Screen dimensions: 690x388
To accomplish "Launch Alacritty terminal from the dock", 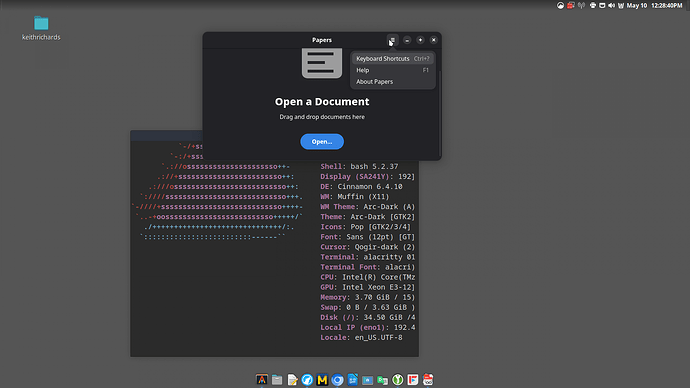I will tap(262, 380).
